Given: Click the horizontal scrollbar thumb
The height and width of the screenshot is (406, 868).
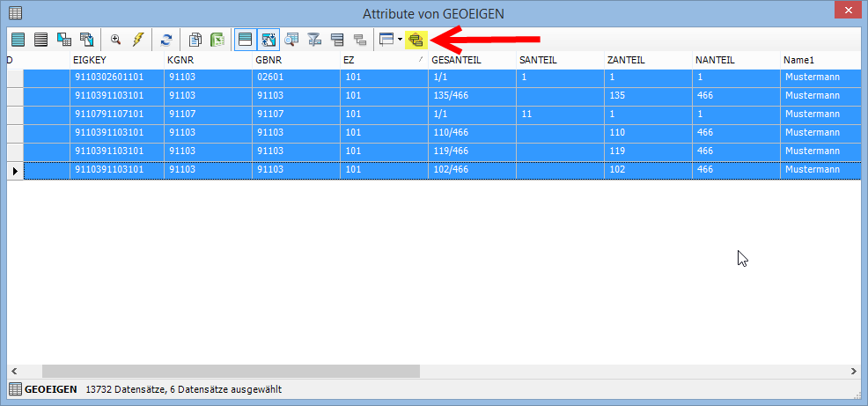Looking at the screenshot, I should click(231, 372).
